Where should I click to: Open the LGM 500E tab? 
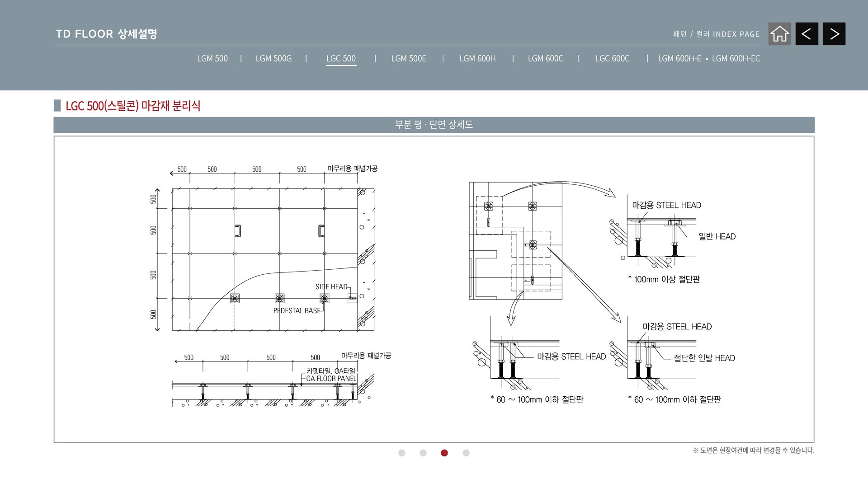(x=409, y=59)
